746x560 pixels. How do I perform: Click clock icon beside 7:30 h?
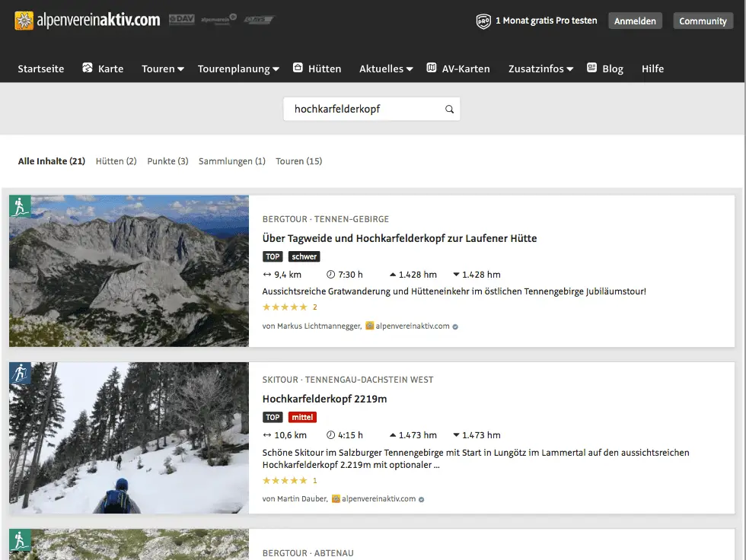pos(330,275)
